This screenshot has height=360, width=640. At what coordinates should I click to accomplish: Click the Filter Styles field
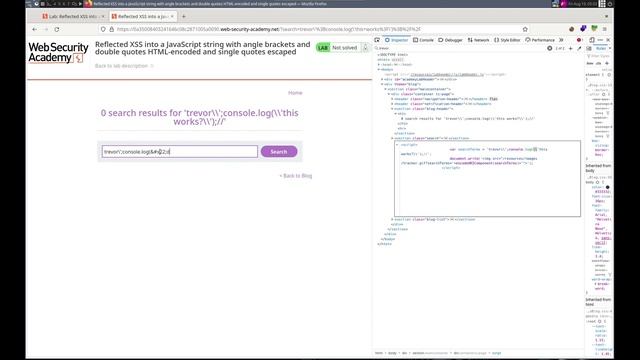click(599, 56)
